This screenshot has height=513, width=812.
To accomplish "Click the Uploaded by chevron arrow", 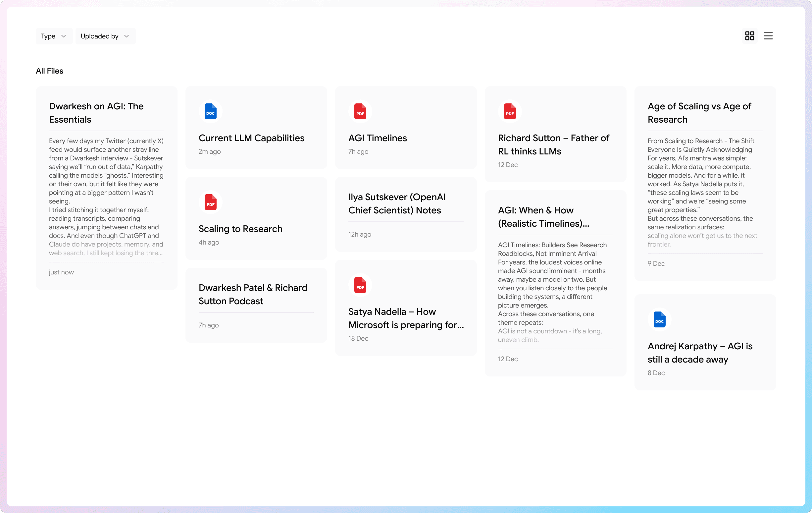I will click(127, 36).
